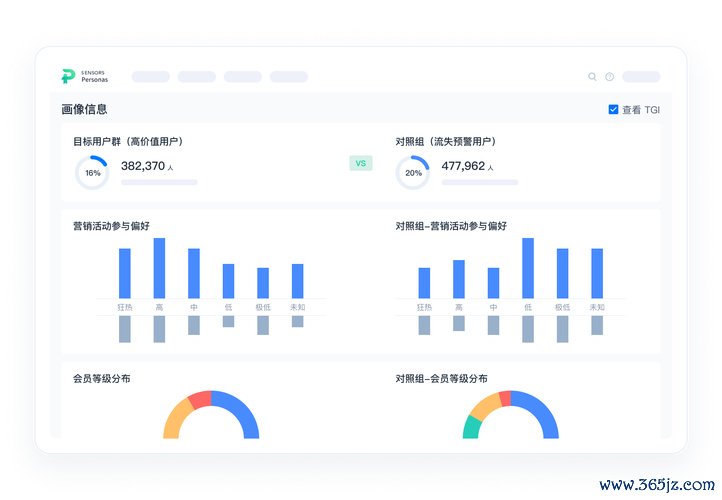
Task: Open help via the question mark icon
Action: click(x=610, y=77)
